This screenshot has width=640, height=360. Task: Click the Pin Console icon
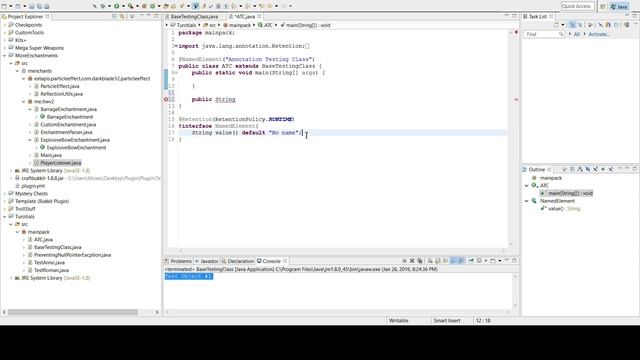[x=471, y=260]
